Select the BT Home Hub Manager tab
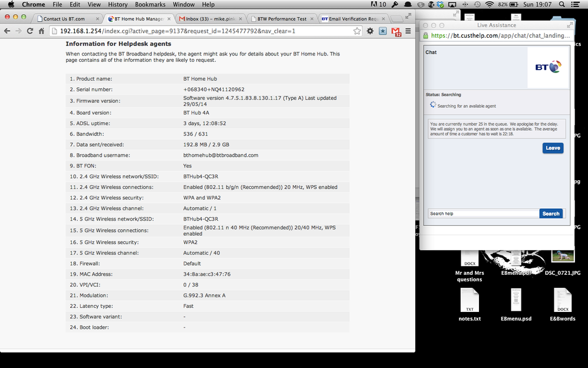The width and height of the screenshot is (588, 368). tap(138, 19)
